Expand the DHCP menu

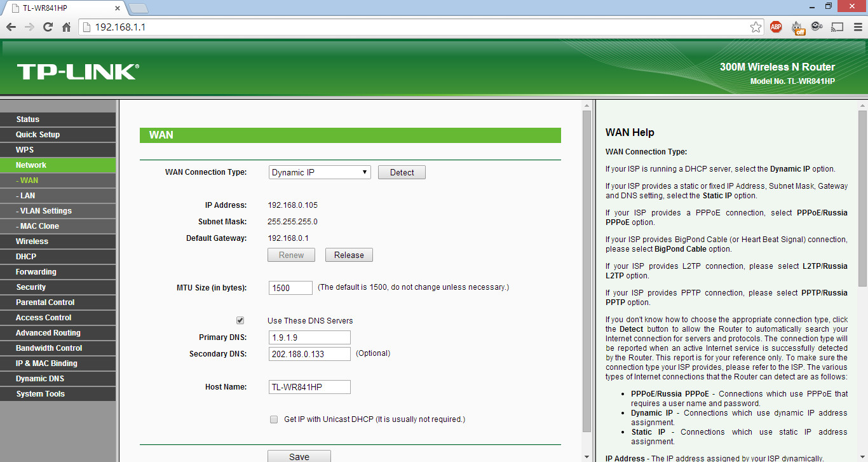click(58, 257)
